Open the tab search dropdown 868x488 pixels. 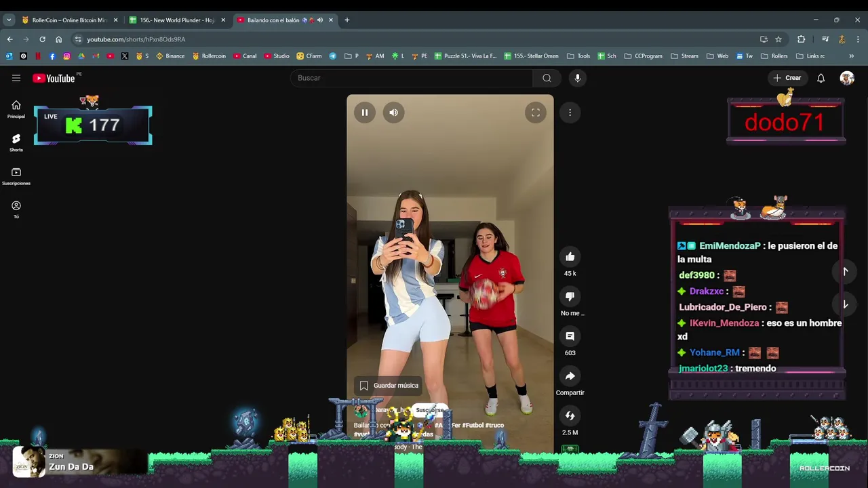pos(7,20)
